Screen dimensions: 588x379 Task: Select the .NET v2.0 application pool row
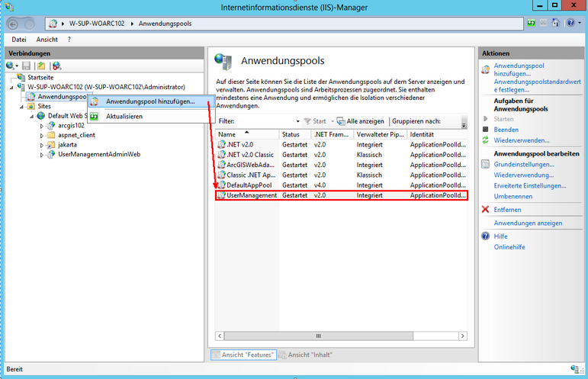341,145
